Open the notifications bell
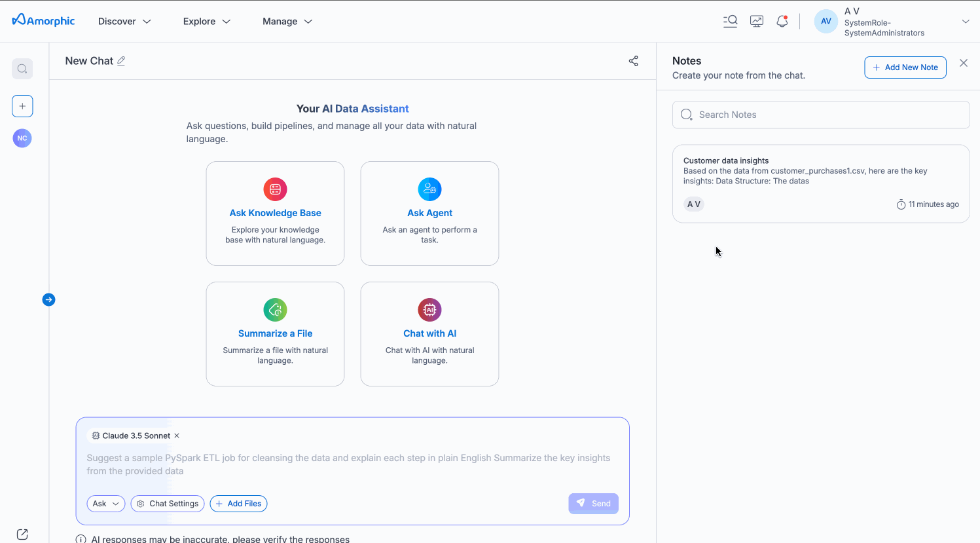This screenshot has width=980, height=543. click(x=782, y=21)
